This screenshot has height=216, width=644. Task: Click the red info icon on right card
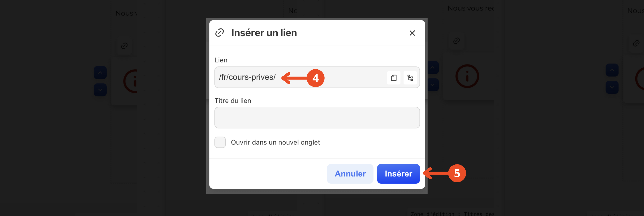467,76
